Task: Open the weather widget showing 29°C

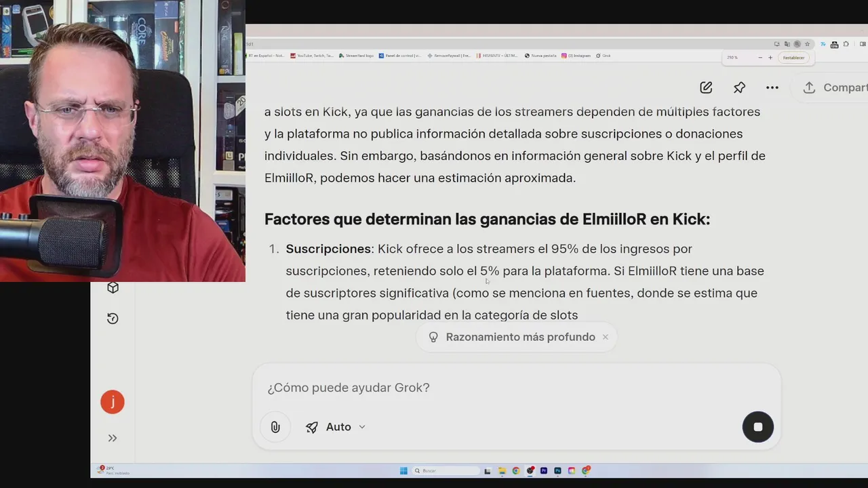Action: pyautogui.click(x=113, y=470)
